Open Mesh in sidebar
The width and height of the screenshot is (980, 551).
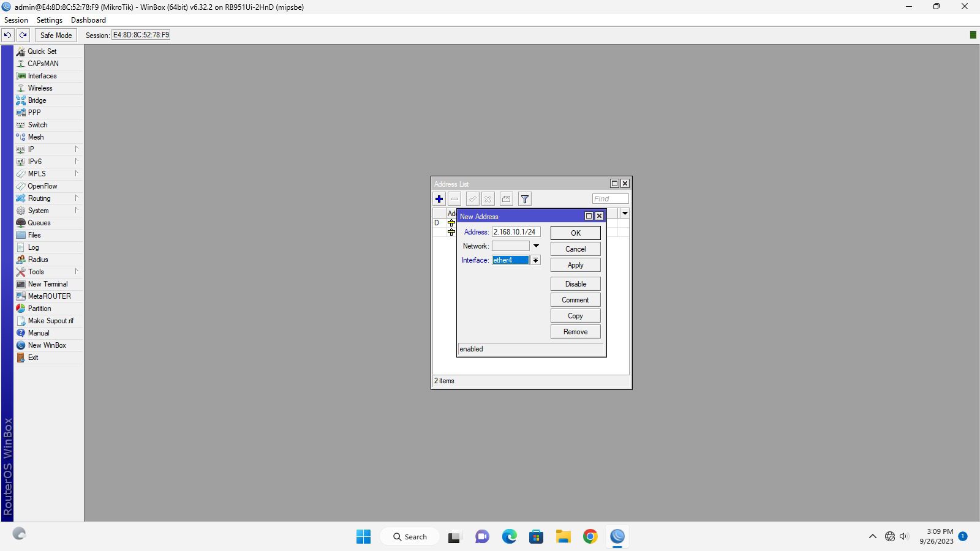pos(48,137)
